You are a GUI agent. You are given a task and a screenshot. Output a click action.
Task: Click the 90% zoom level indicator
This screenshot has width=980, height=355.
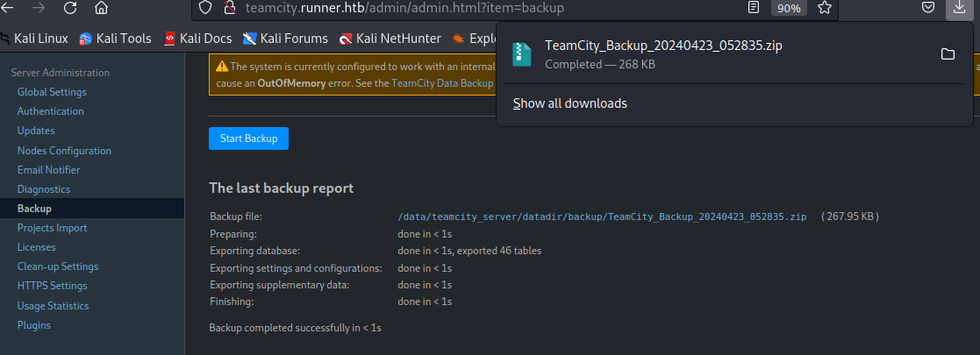(x=789, y=8)
